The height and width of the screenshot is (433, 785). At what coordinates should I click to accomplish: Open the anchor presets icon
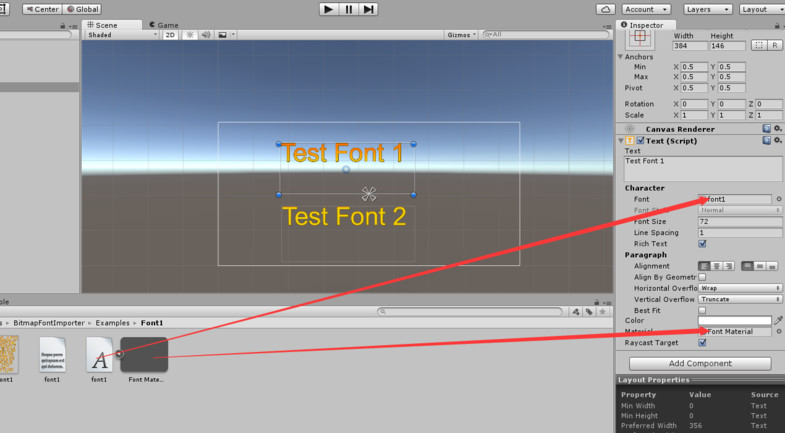(640, 37)
